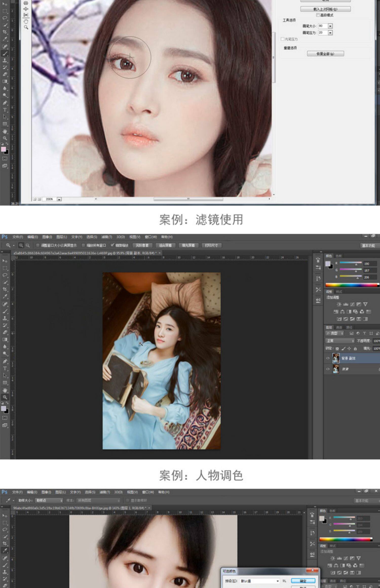Open the 窗口(W) menu in the 96abc4fa window

[148, 492]
